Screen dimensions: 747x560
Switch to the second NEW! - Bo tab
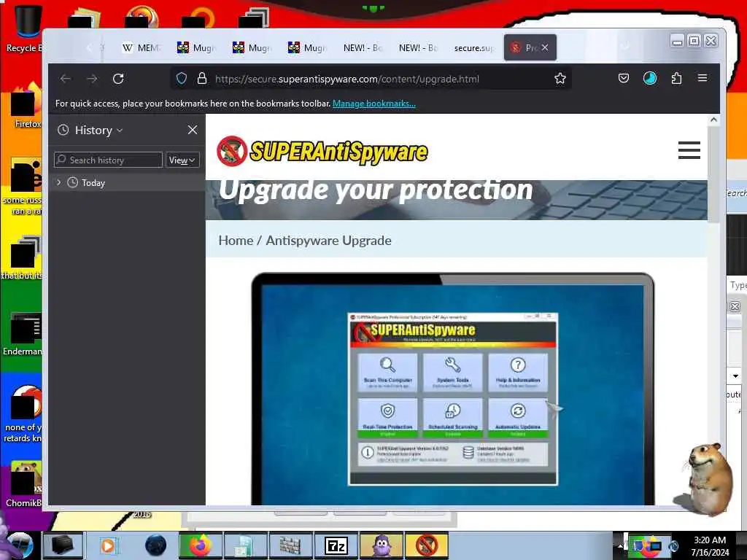tap(418, 47)
